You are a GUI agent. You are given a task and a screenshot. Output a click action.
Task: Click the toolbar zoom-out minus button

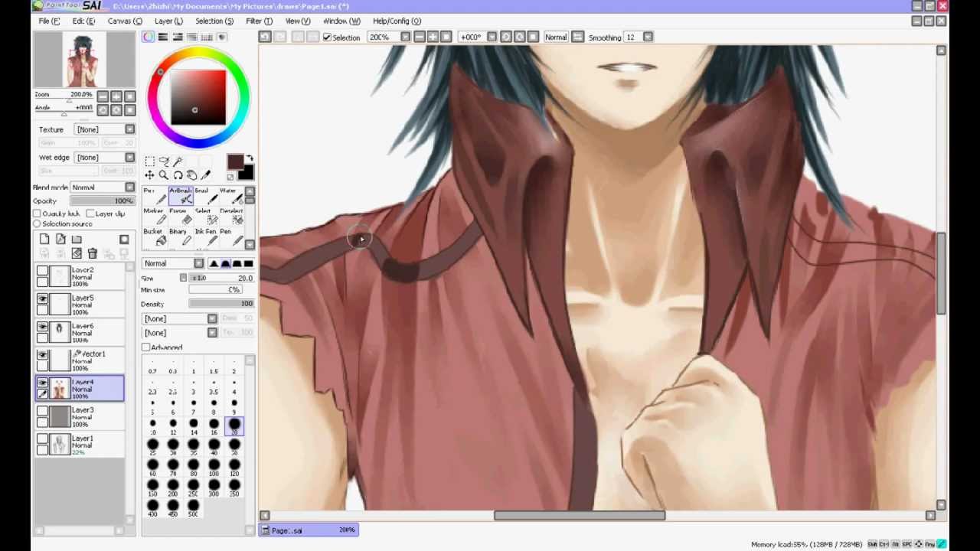coord(419,37)
